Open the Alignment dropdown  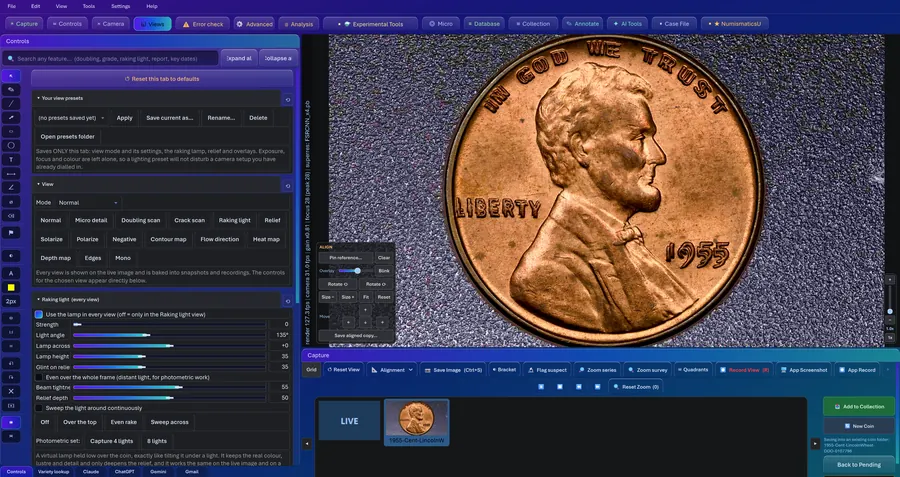(393, 370)
